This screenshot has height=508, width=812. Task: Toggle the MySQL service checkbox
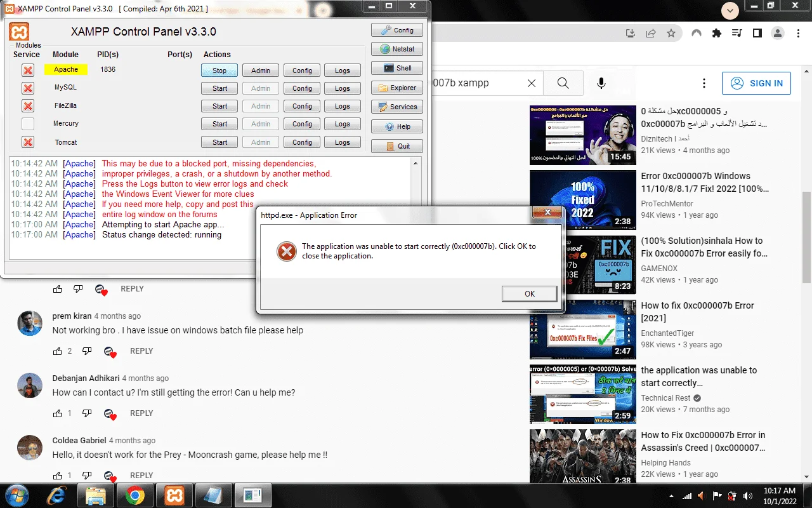[27, 88]
